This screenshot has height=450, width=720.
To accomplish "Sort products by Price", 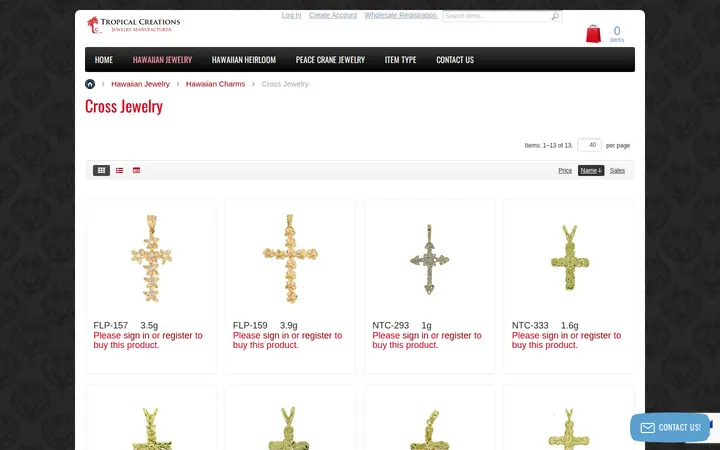I will pos(565,170).
